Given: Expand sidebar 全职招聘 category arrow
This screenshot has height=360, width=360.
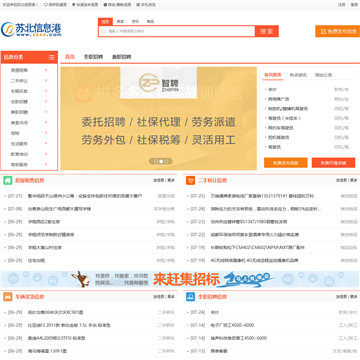Looking at the screenshot, I should tap(46, 101).
